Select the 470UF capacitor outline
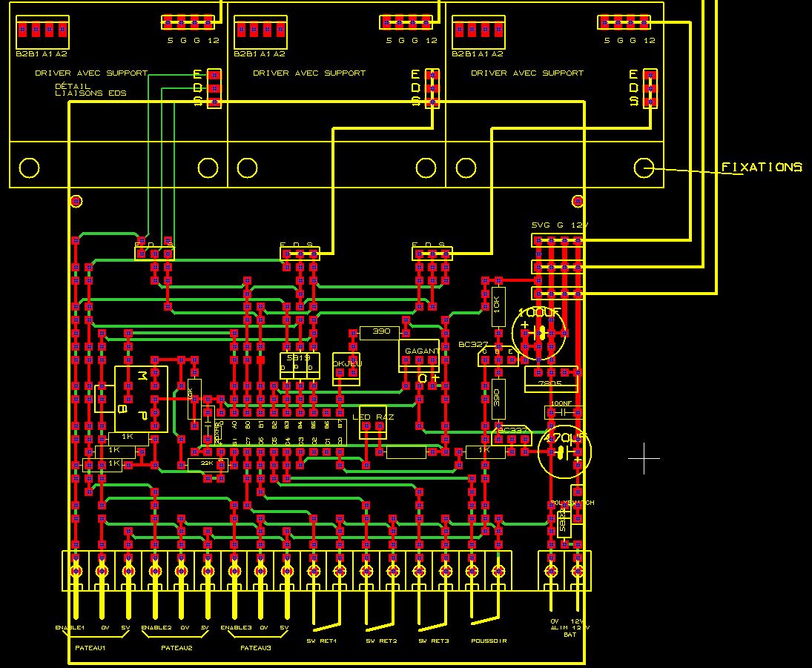Screen dimensions: 812x668 (x=564, y=453)
